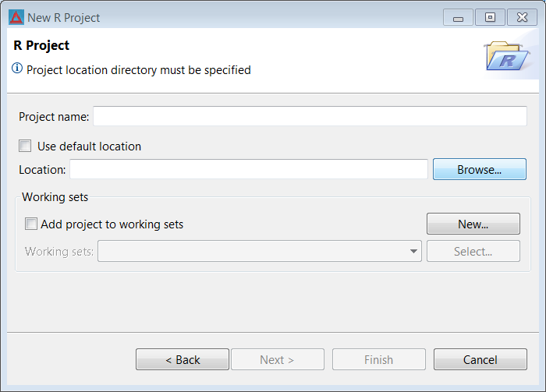The height and width of the screenshot is (392, 546).
Task: Close the New R Project dialog
Action: pyautogui.click(x=522, y=17)
